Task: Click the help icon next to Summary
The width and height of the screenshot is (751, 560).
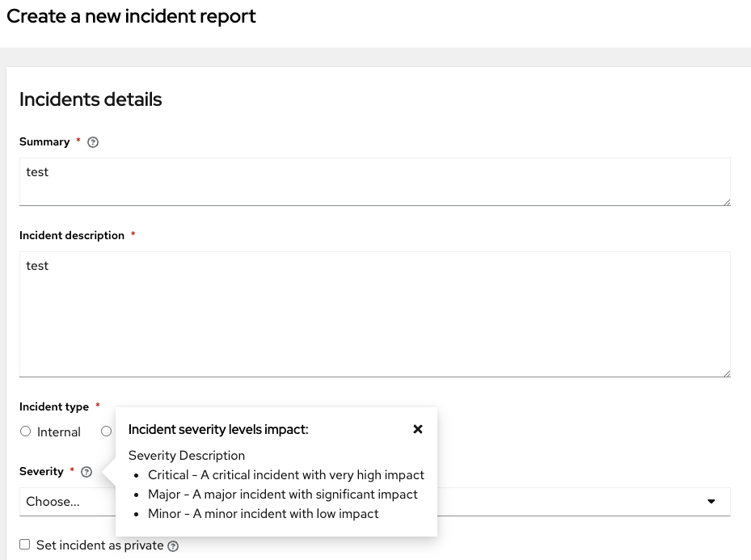Action: (x=93, y=142)
